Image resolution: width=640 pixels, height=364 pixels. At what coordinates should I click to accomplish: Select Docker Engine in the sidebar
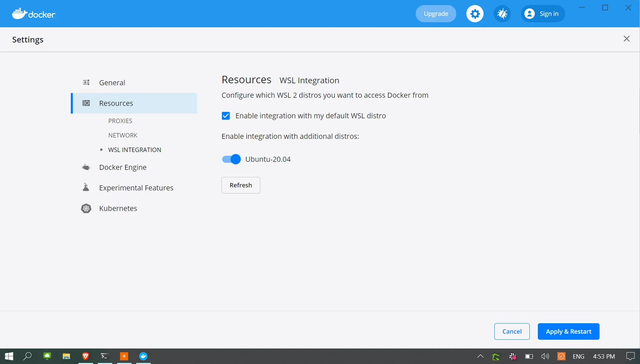[134, 168]
